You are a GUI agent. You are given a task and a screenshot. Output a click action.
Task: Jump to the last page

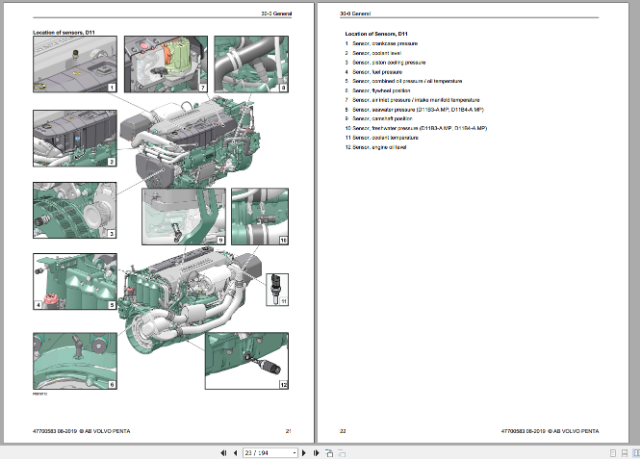click(x=316, y=453)
